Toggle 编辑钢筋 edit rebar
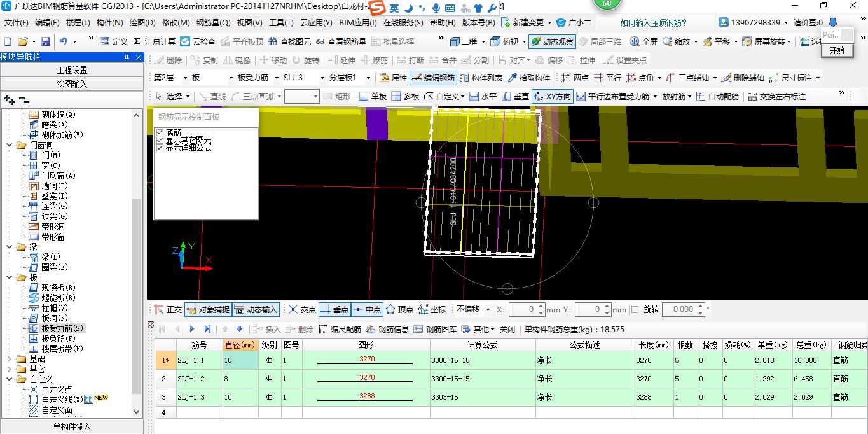 tap(432, 78)
